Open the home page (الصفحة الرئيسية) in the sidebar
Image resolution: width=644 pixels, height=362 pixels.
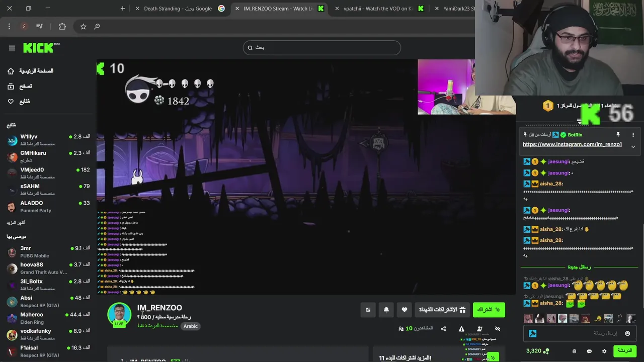30,71
